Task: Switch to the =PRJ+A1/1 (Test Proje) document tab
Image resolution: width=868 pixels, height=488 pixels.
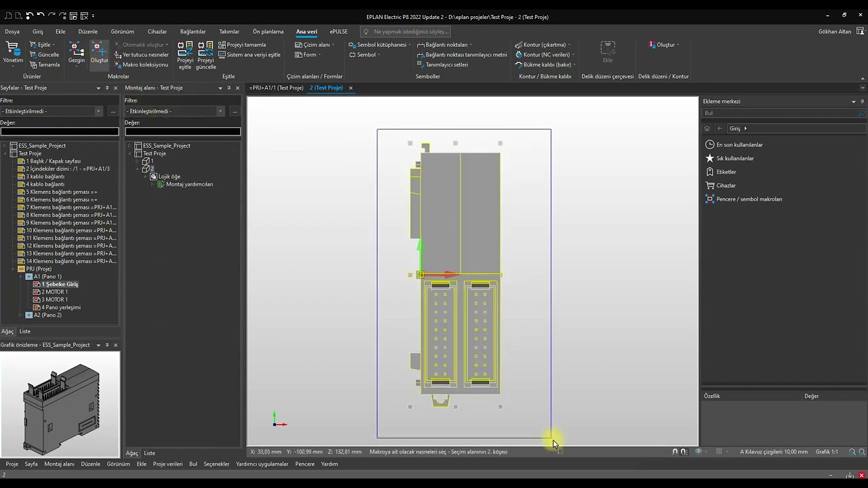Action: click(276, 88)
